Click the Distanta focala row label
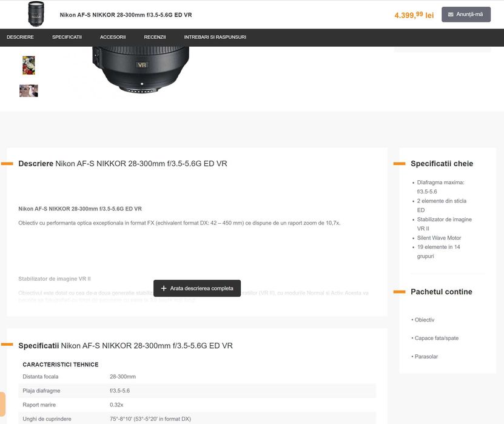This screenshot has width=504, height=424. click(41, 377)
